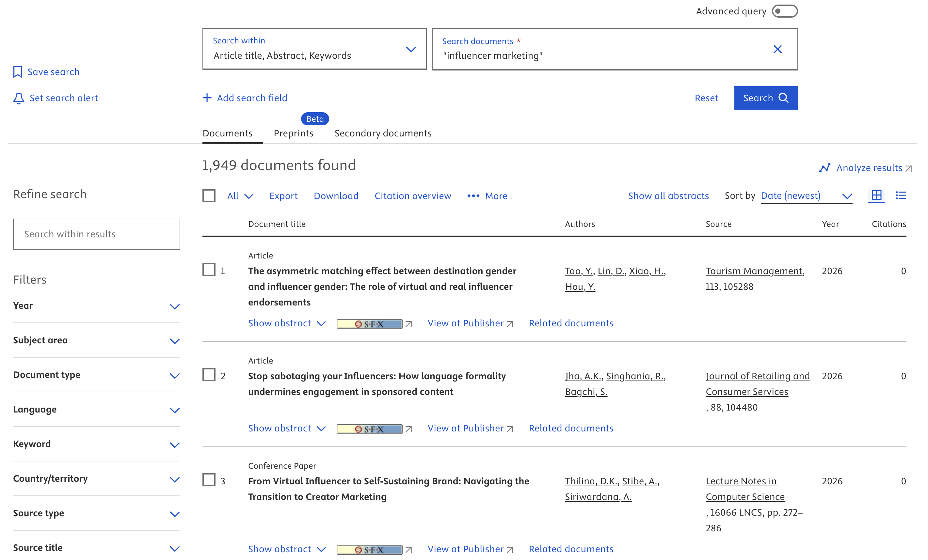Click the plus icon to add a search field
928x560 pixels.
pos(207,98)
